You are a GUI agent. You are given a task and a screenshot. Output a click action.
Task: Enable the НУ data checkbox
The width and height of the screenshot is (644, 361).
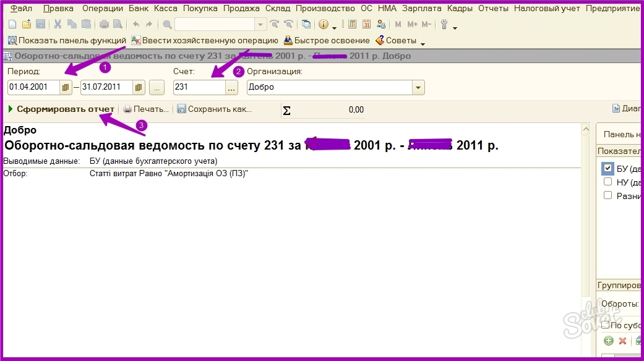[608, 182]
